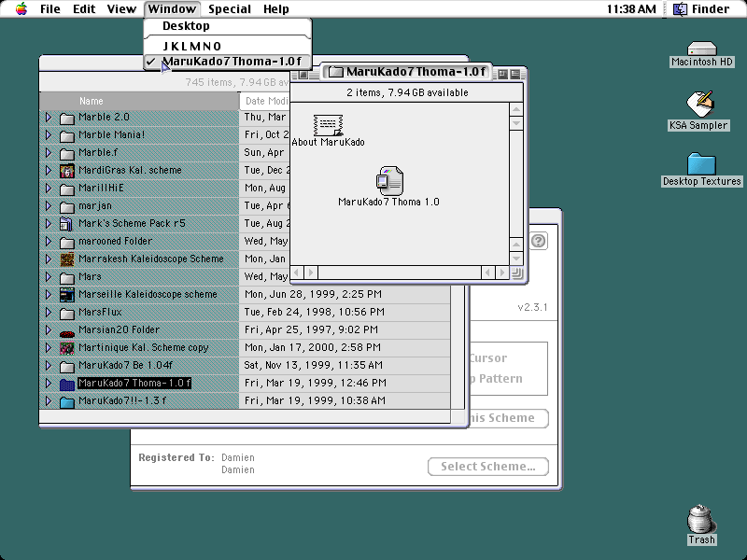Click the date Mon, Jun 28, 1999, 2:25 PM
Screen dimensions: 747x560
click(x=313, y=294)
